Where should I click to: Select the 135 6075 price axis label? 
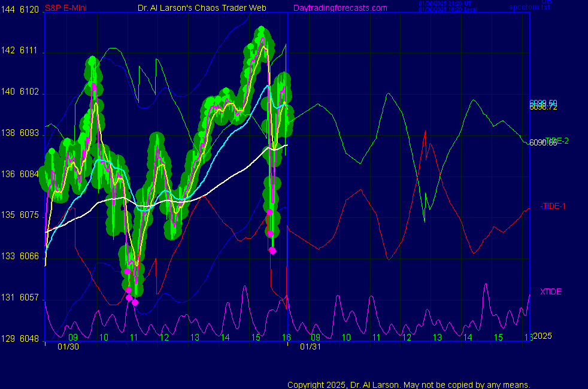(20, 215)
